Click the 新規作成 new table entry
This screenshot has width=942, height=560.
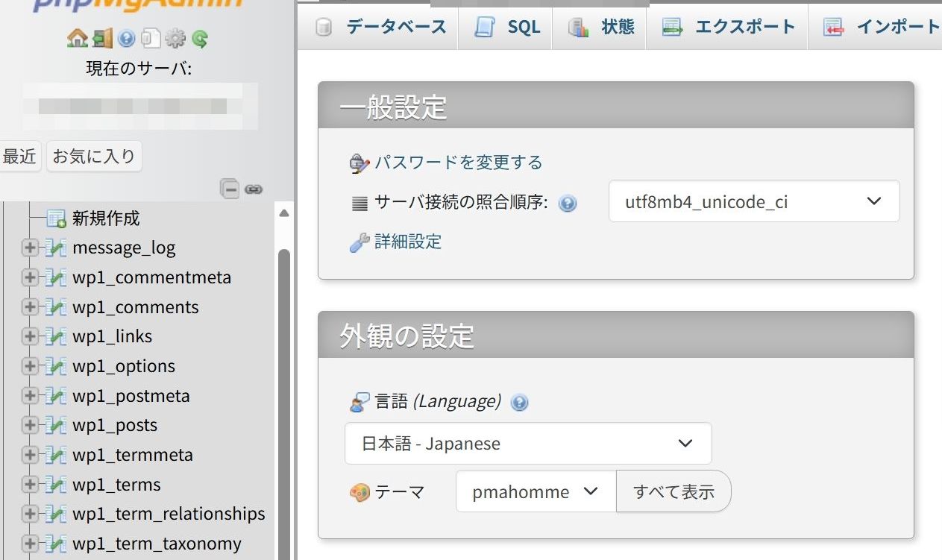click(x=106, y=218)
